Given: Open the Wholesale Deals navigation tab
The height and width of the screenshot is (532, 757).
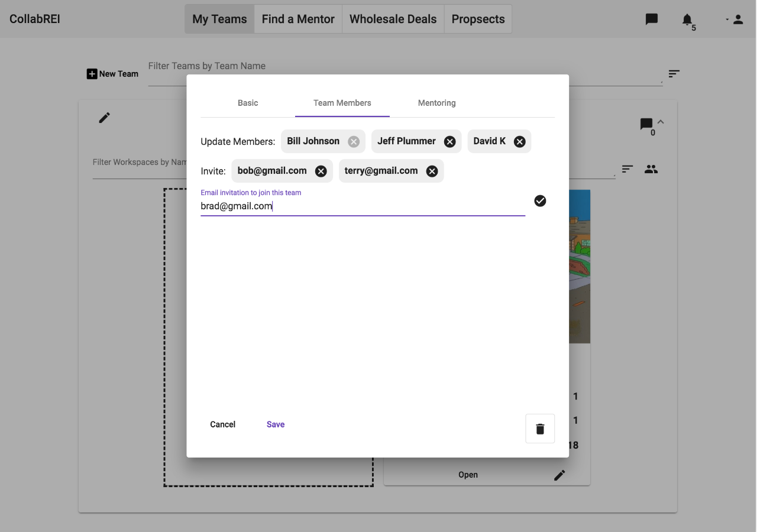Looking at the screenshot, I should pyautogui.click(x=393, y=19).
